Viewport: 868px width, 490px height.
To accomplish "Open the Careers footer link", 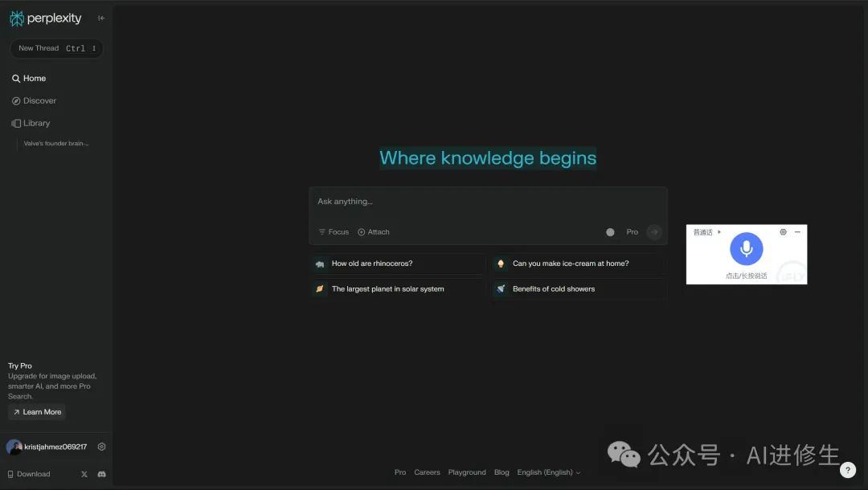I will 428,472.
